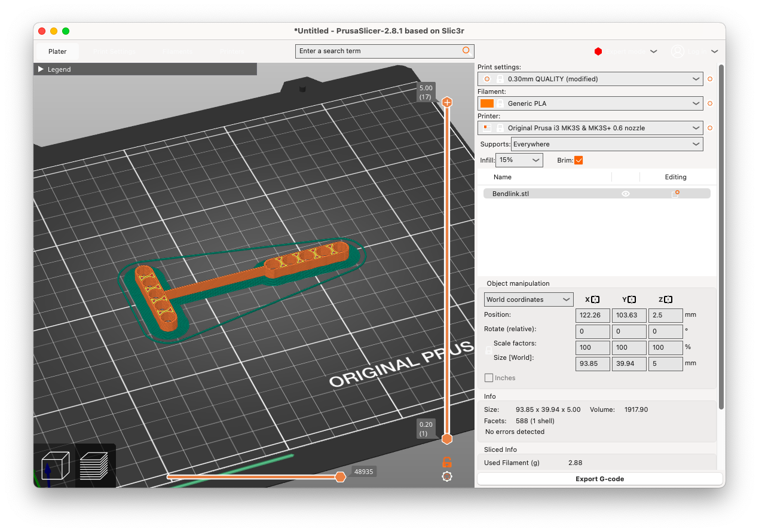Screen dimensions: 759x532
Task: Click the orange lock icon below vertical slider
Action: click(x=446, y=461)
